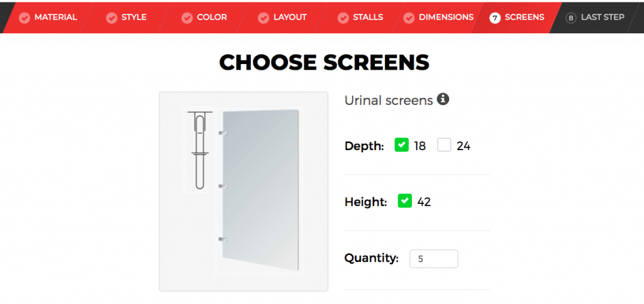Click the Quantity input field
Screen dimensions: 644x304
point(434,258)
